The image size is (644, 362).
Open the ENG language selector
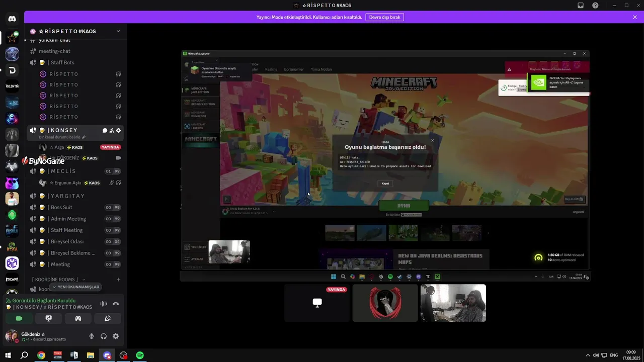[x=614, y=355]
